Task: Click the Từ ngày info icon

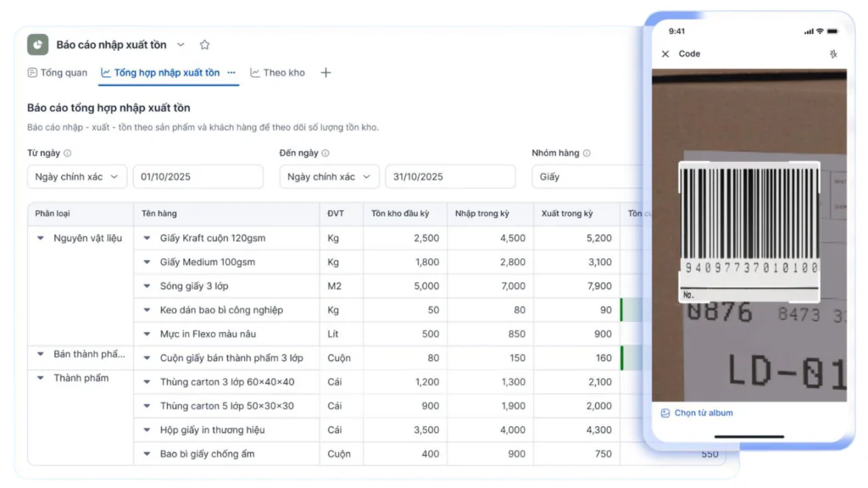Action: 68,153
